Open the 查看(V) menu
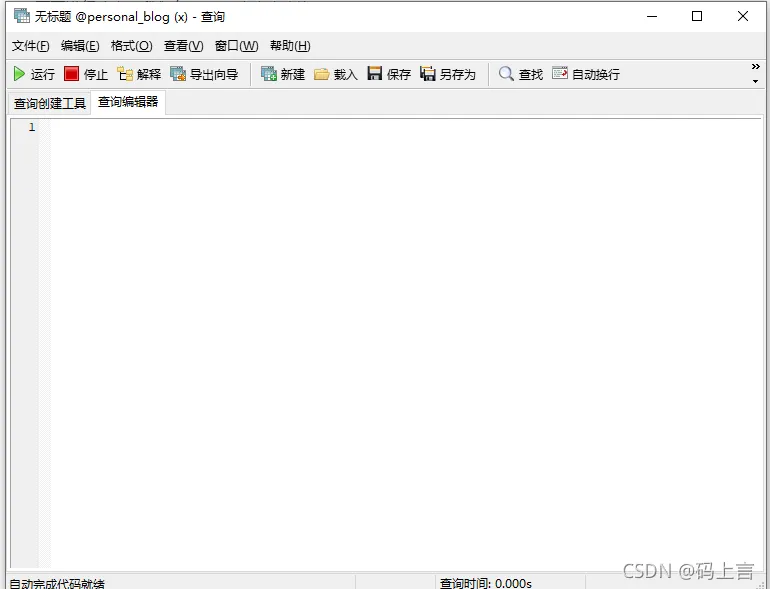Viewport: 770px width, 589px height. point(184,46)
